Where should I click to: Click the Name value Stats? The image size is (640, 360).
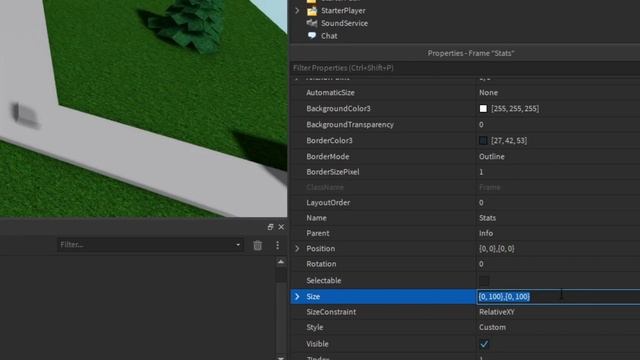tap(487, 218)
